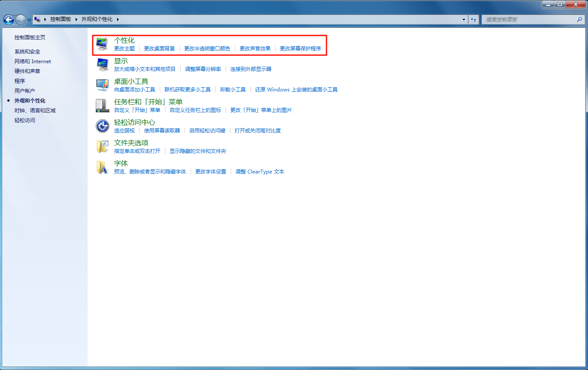
Task: Click the 搜索控制面板 search box
Action: coord(530,20)
